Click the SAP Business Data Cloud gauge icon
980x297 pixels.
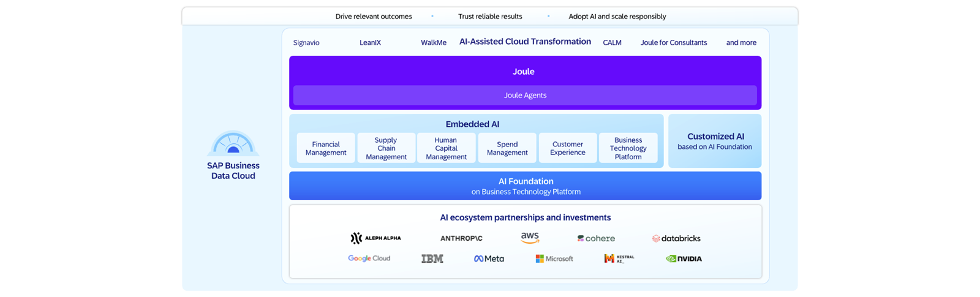click(233, 143)
